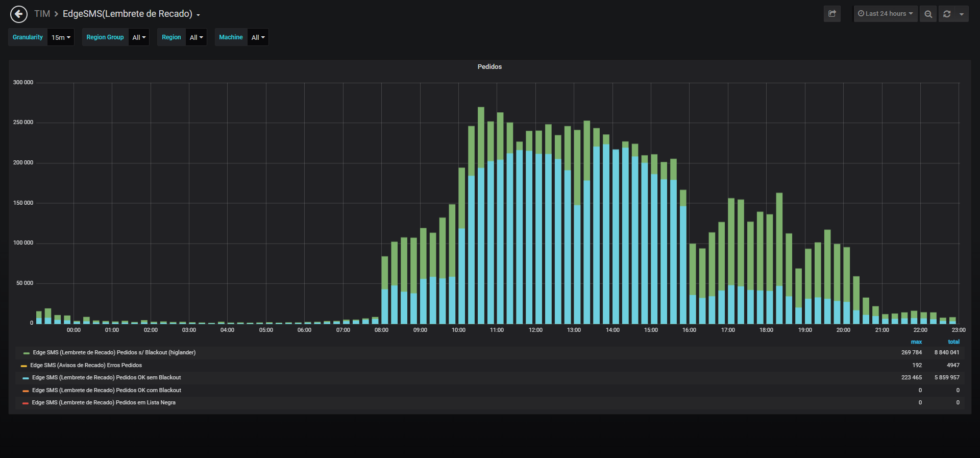Click the red swatch for Lista Negra
The image size is (980, 458).
pyautogui.click(x=26, y=403)
